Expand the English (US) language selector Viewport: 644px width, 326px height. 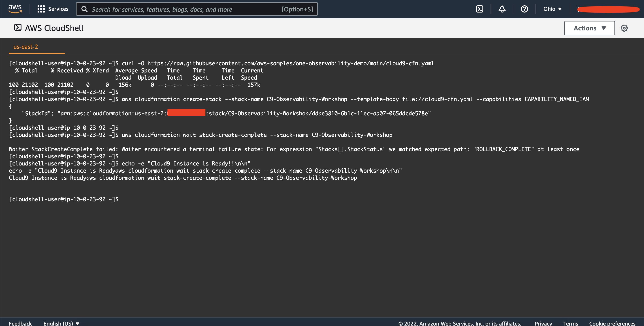[61, 323]
